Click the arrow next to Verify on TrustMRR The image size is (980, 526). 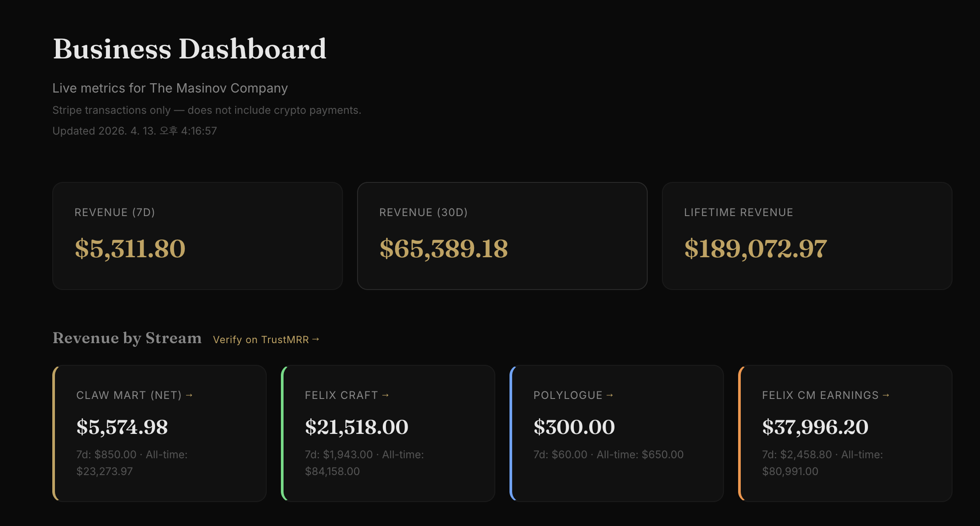tap(316, 339)
